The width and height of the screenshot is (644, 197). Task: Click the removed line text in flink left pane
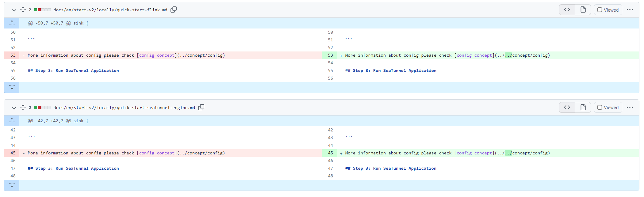pos(126,55)
